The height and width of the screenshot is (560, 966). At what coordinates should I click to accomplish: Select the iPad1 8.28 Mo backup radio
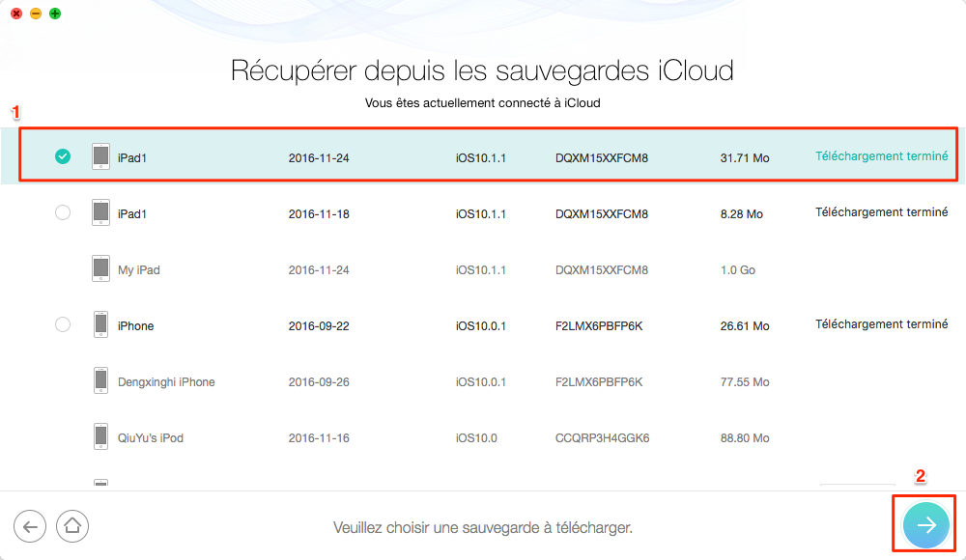coord(62,212)
